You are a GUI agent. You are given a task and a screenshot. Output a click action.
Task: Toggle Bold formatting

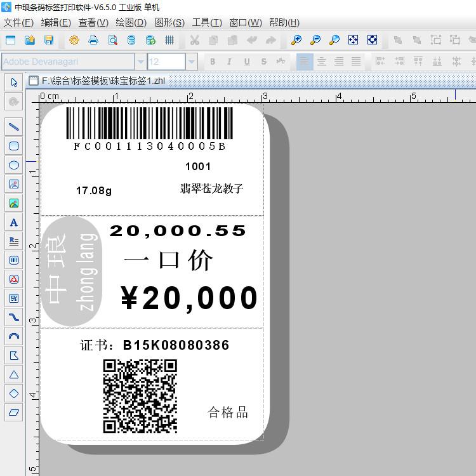pyautogui.click(x=213, y=62)
